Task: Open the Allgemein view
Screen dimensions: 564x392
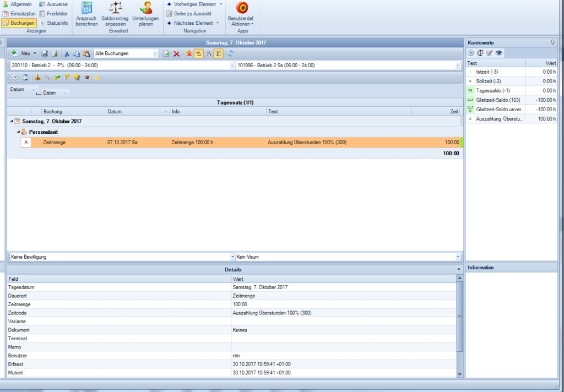Action: (x=18, y=4)
